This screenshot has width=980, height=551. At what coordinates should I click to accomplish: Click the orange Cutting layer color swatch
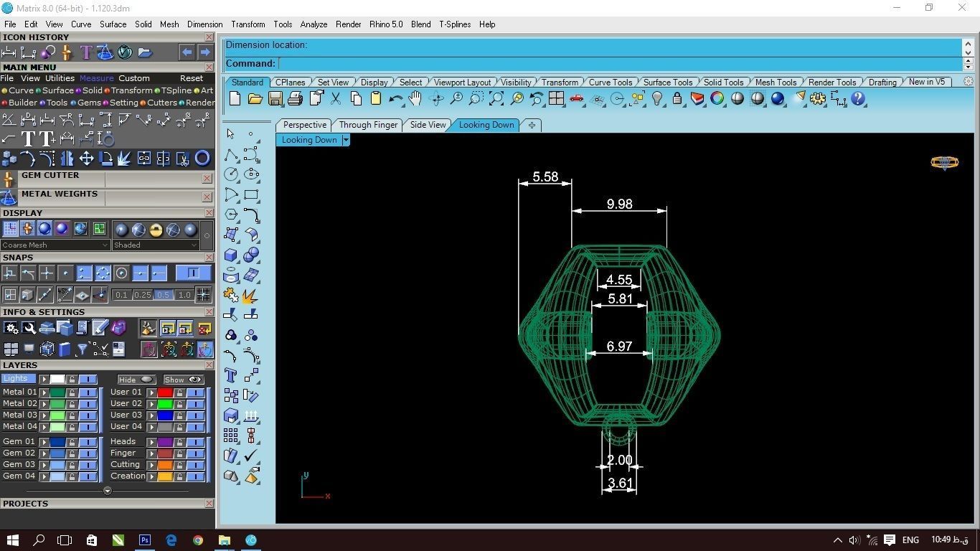click(165, 465)
